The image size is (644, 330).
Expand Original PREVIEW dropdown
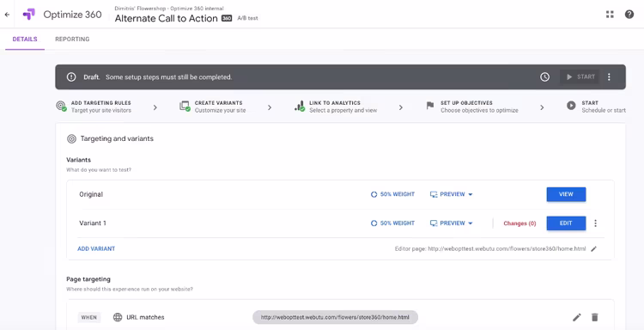click(x=452, y=194)
